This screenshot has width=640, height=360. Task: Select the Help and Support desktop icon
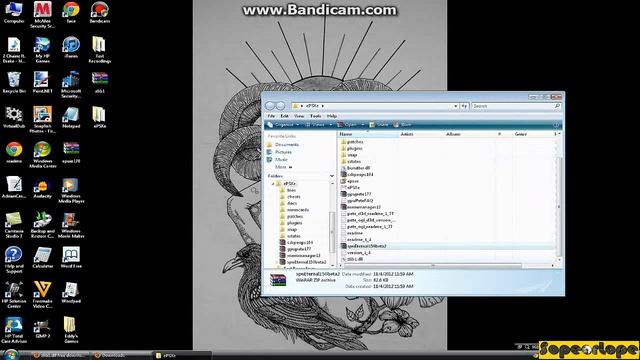point(14,260)
